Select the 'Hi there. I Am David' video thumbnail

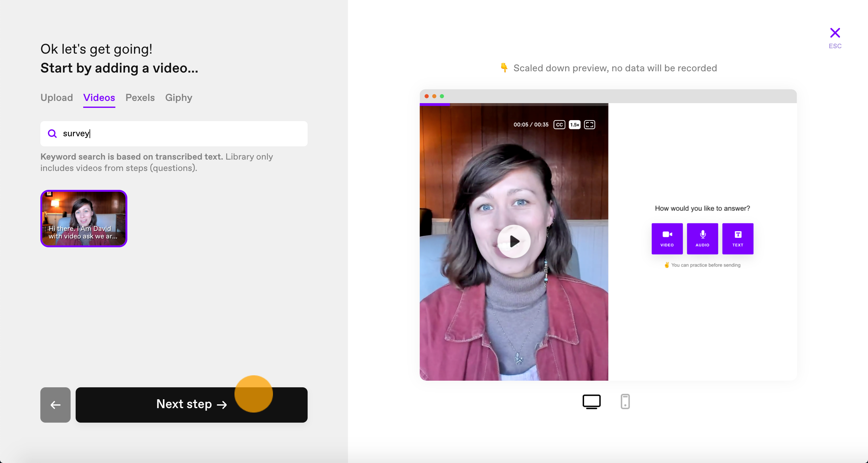pos(84,218)
